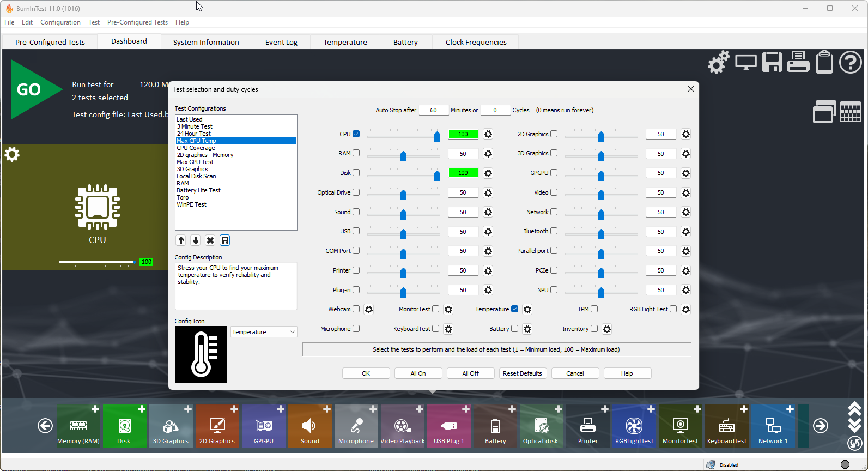868x471 pixels.
Task: Open the gear icon beside Webcam
Action: pyautogui.click(x=369, y=310)
